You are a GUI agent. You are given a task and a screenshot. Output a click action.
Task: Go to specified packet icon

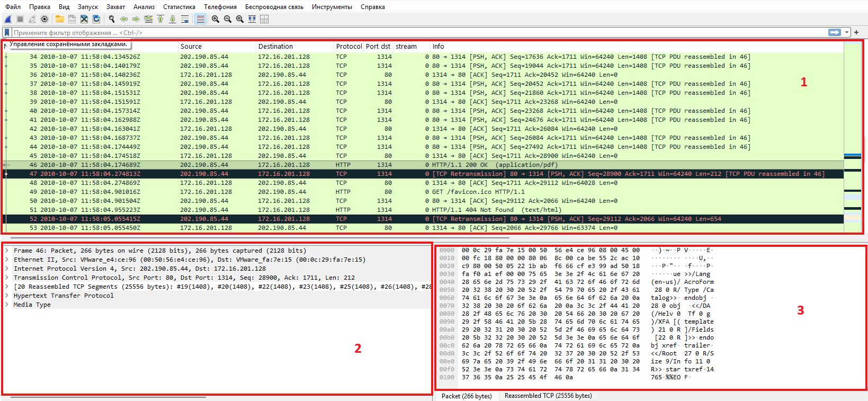(x=148, y=19)
